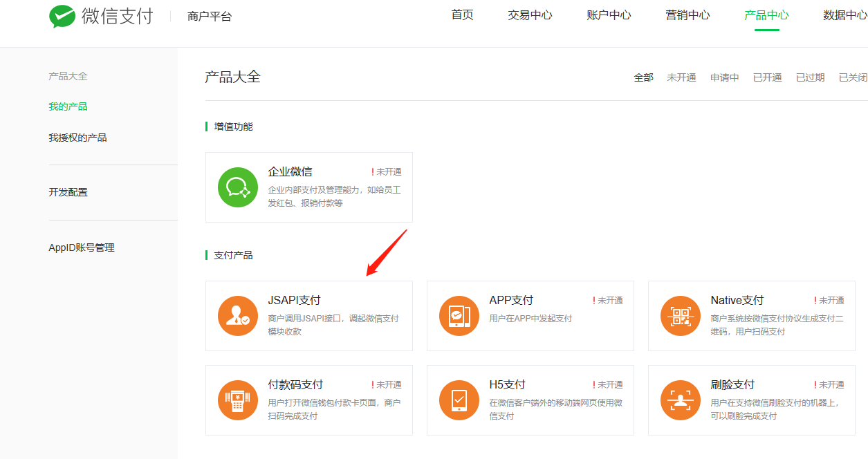Filter products by 已开通
This screenshot has width=868, height=459.
tap(768, 77)
